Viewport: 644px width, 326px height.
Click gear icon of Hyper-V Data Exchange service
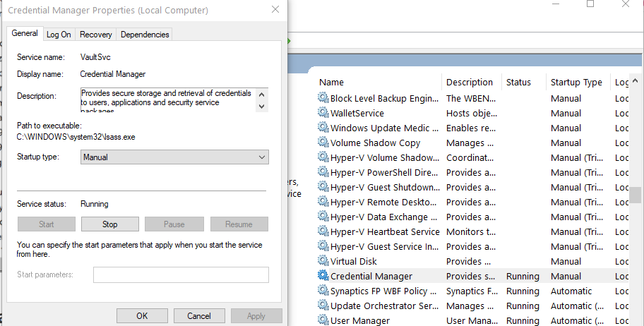coord(323,216)
